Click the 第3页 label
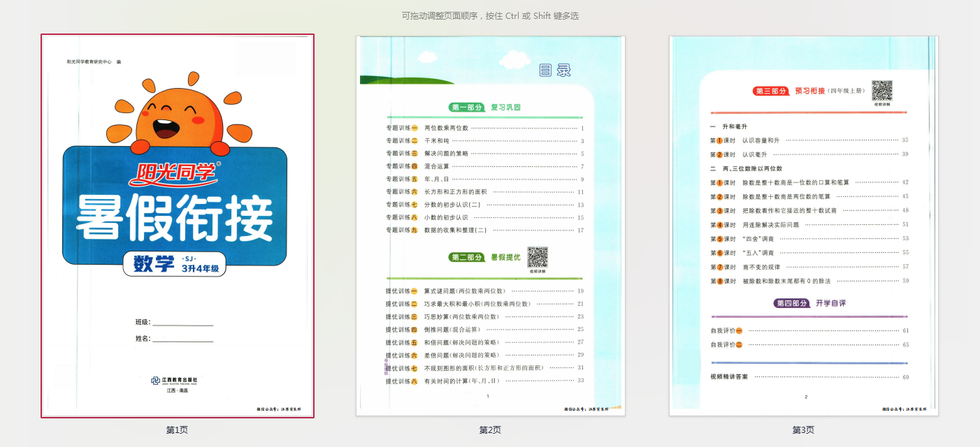980x447 pixels. [x=803, y=430]
